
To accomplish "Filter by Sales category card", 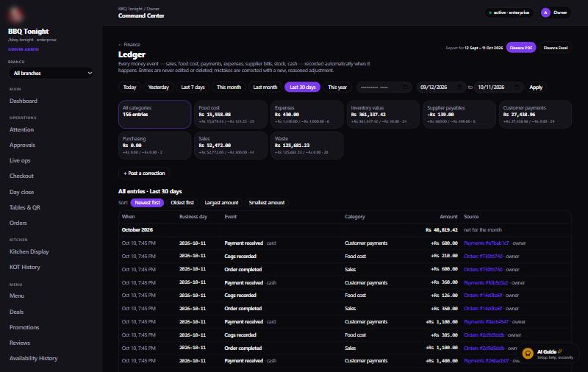I will coord(231,145).
